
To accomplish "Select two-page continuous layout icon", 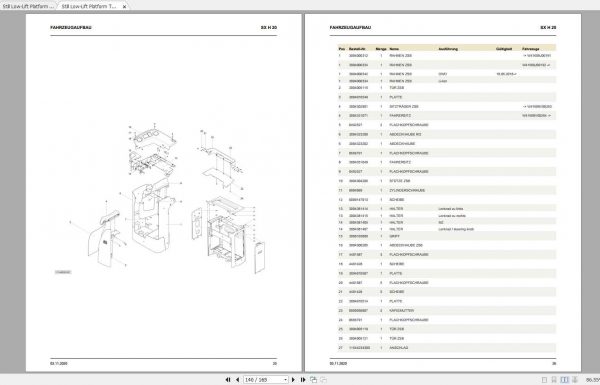I will (574, 380).
